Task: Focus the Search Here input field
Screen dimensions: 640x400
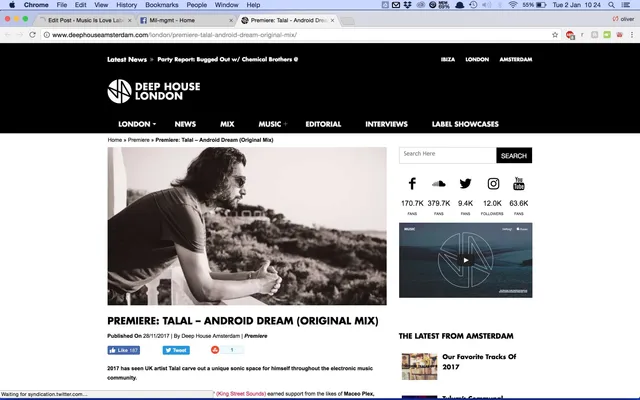Action: (x=448, y=156)
